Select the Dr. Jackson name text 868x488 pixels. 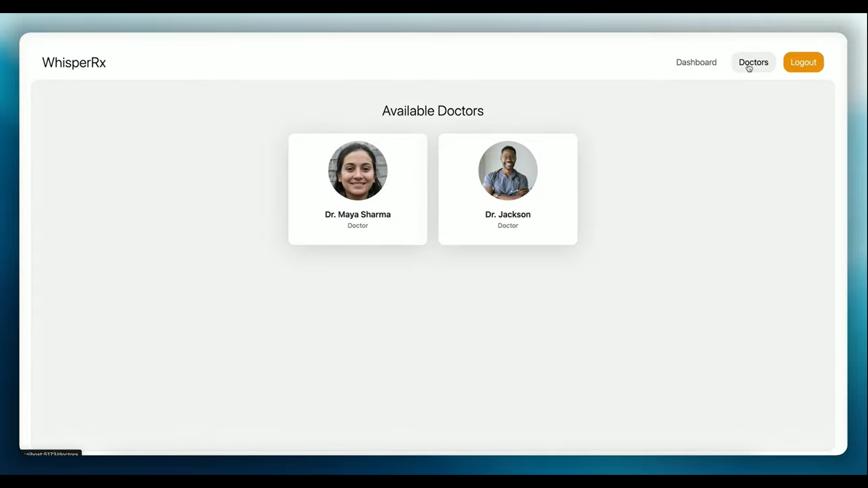(508, 215)
